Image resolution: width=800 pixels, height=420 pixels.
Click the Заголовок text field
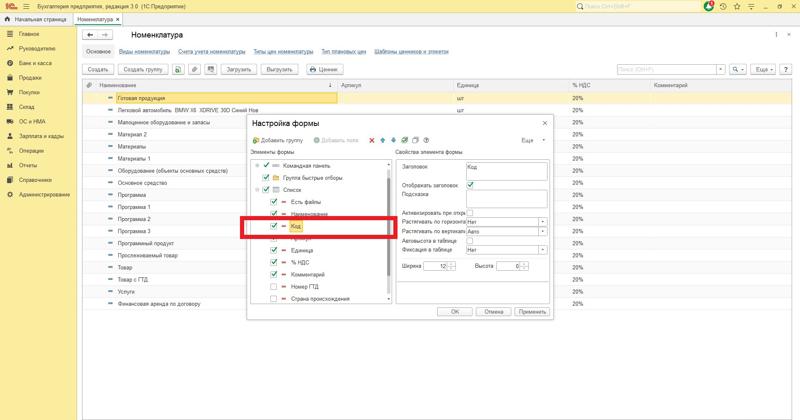(x=507, y=171)
